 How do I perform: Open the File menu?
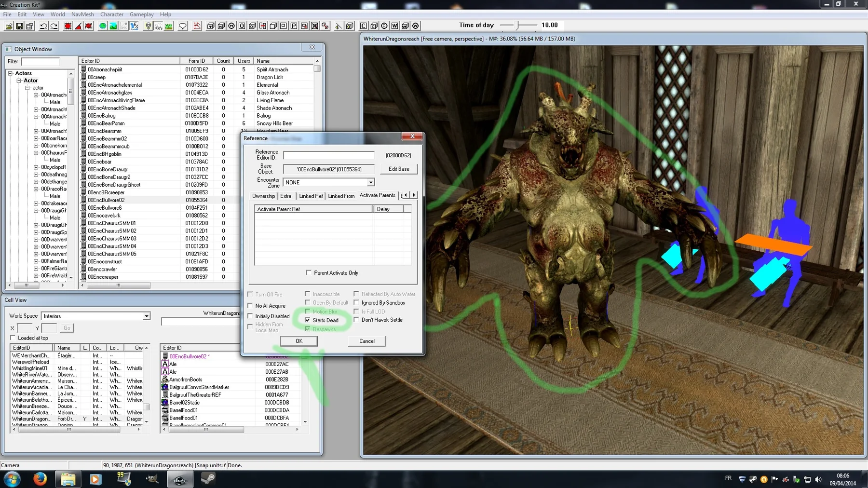[7, 14]
